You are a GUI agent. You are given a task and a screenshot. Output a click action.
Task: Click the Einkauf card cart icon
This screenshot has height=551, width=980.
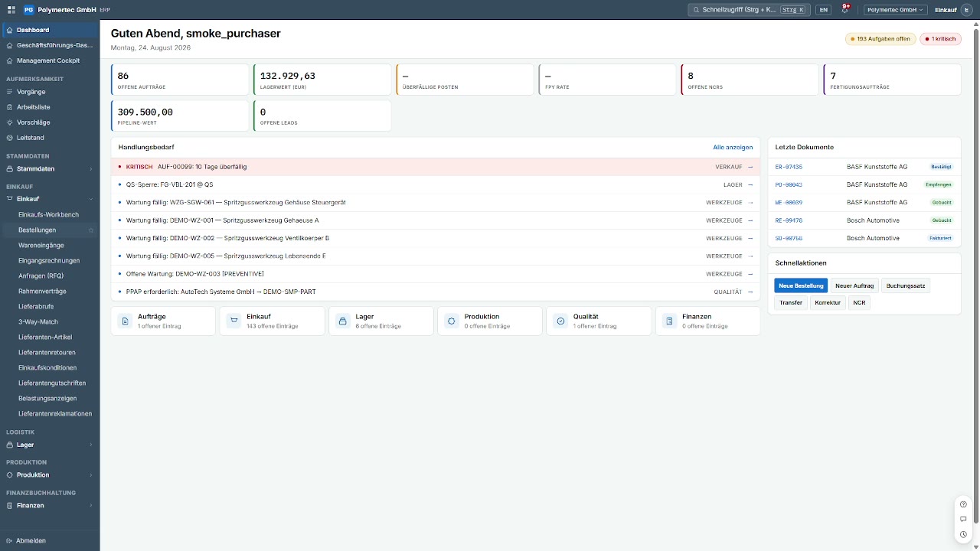pyautogui.click(x=234, y=321)
